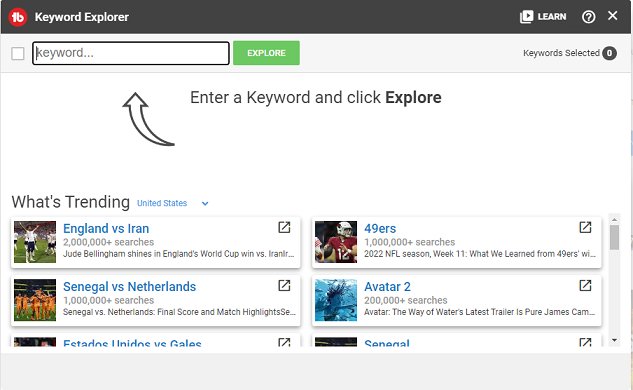This screenshot has width=633, height=390.
Task: Select the Avatar 2 thumbnail image
Action: [336, 300]
